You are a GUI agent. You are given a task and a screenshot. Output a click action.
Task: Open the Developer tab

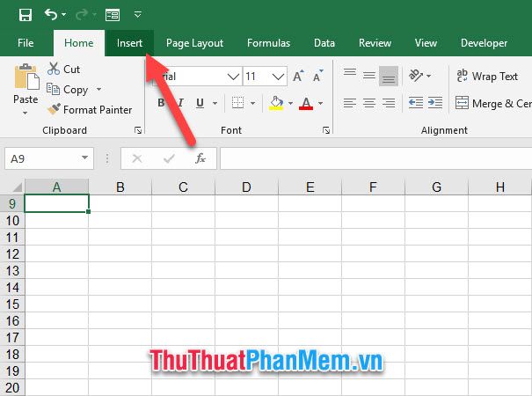click(x=485, y=43)
